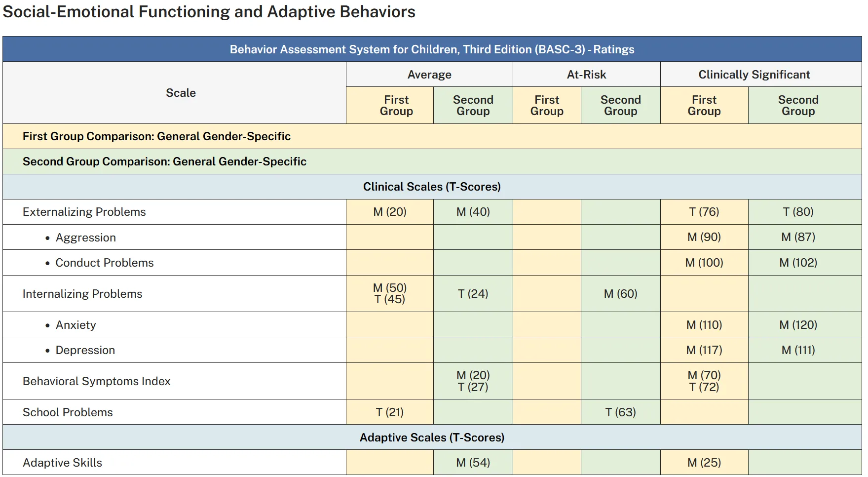Viewport: 868px width, 477px height.
Task: Select the M (40) cell in Externalizing Problems
Action: (473, 212)
